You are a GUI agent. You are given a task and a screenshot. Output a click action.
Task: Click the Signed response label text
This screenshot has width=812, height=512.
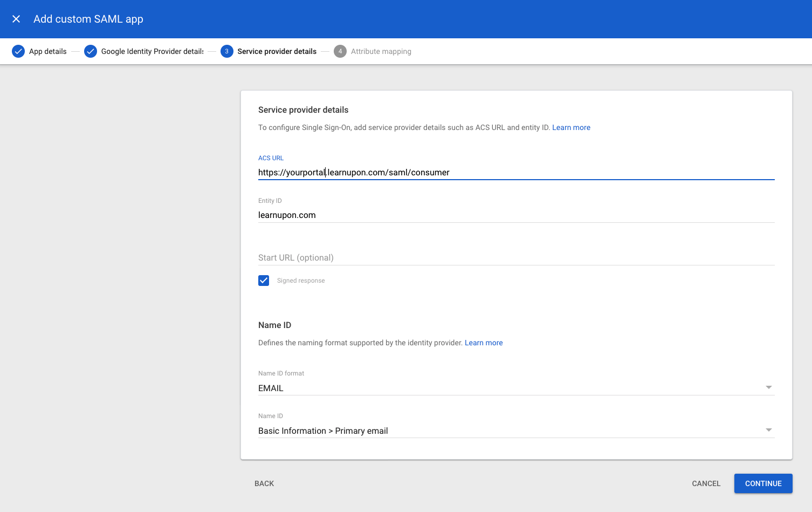301,281
